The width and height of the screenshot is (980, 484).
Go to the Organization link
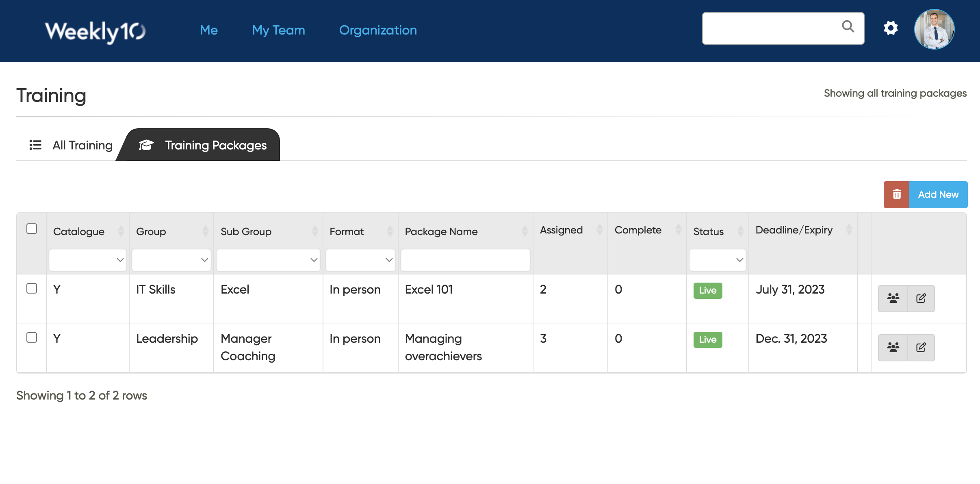tap(378, 30)
